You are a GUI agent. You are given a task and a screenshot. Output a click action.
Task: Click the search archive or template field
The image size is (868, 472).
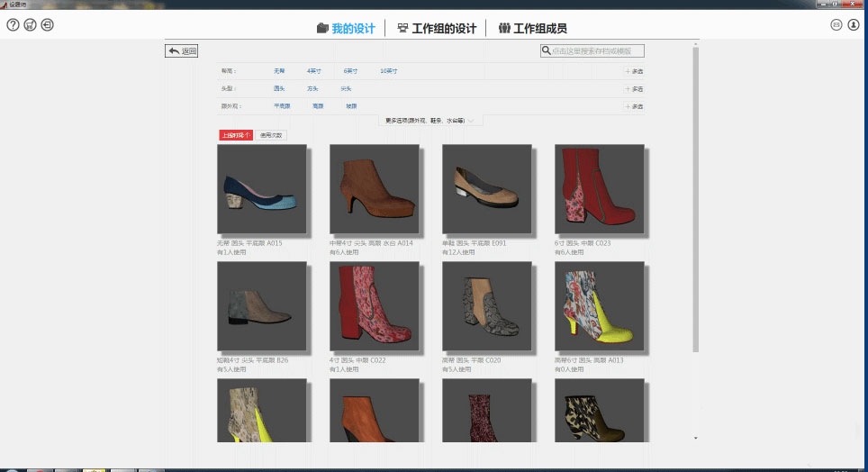point(596,51)
